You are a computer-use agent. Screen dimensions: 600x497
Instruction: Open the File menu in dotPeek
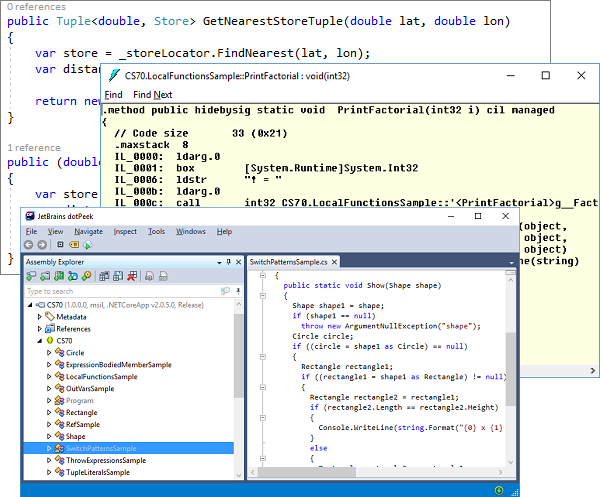click(31, 231)
